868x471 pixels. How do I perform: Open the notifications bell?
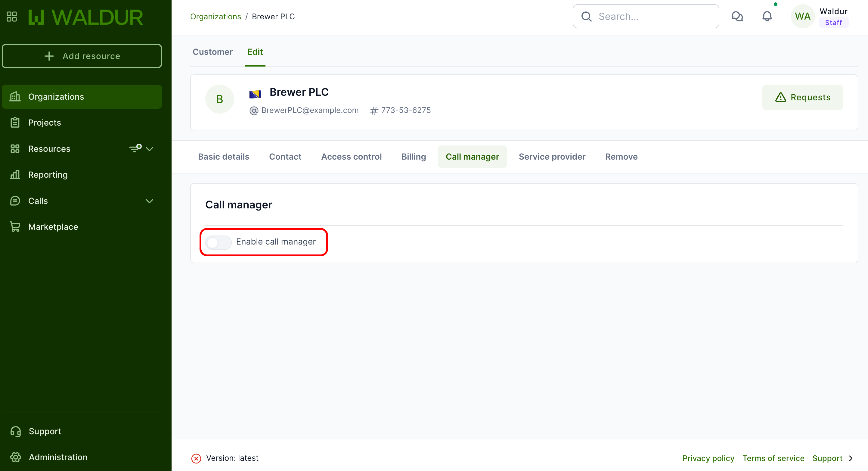[x=767, y=16]
